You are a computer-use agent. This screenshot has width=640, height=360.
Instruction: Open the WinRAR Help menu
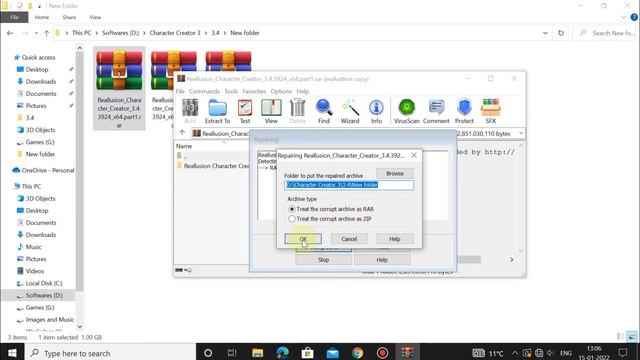pos(302,91)
